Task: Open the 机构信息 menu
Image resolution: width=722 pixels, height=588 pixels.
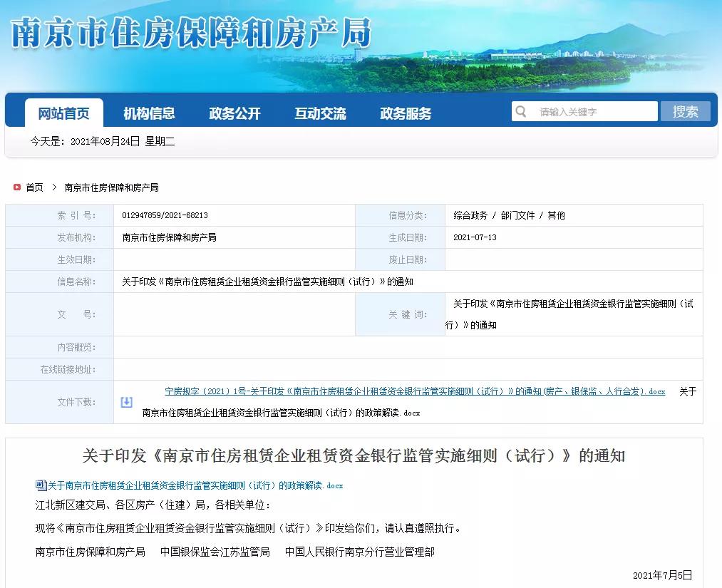Action: pos(148,111)
